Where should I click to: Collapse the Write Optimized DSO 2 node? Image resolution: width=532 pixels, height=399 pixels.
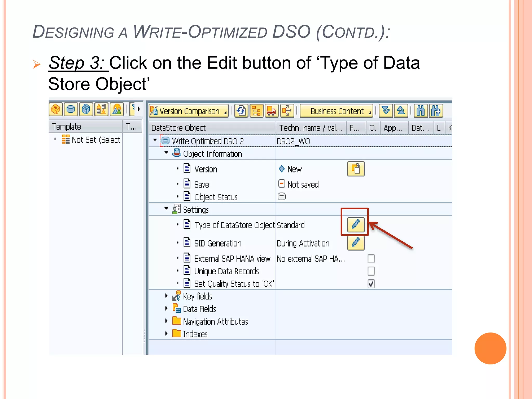coord(155,140)
